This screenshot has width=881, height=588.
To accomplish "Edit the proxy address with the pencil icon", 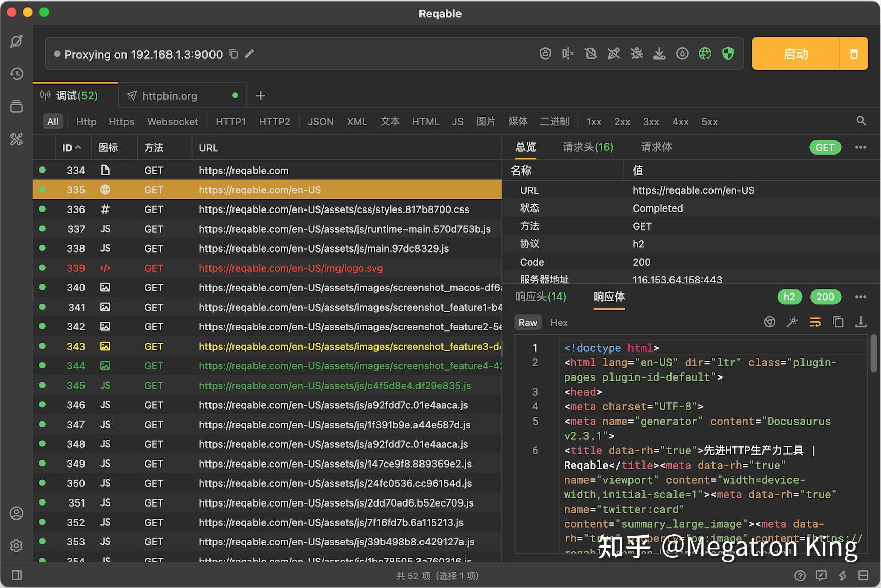I will tap(249, 54).
